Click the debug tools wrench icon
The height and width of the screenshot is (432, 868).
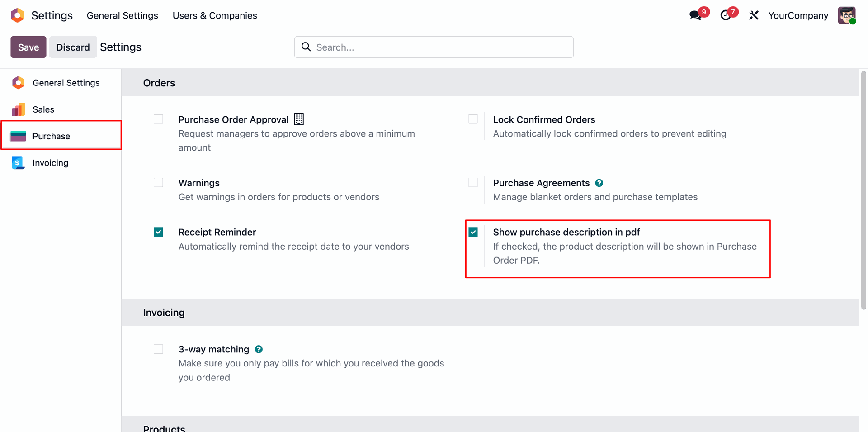point(754,15)
